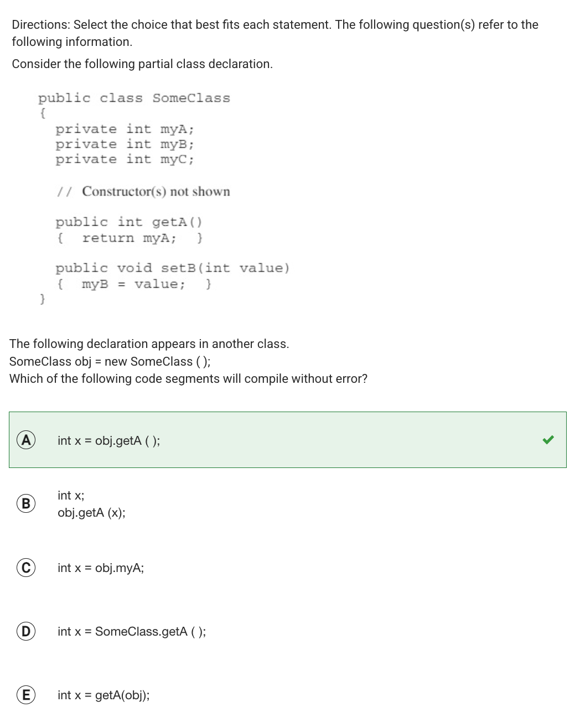The width and height of the screenshot is (580, 728).
Task: Click answer text int x = obj.myA;
Action: (x=101, y=568)
